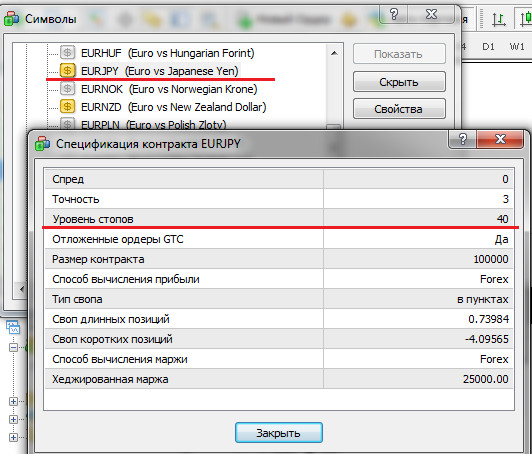Click bar chart icon in main toolbar

coord(498,19)
